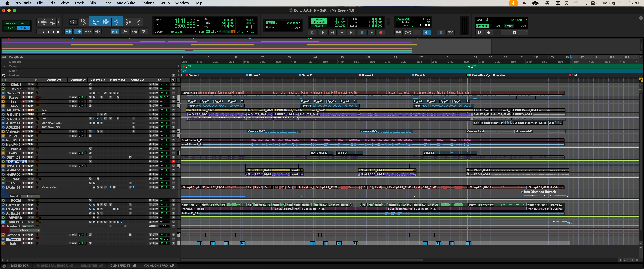Toggle Automation Follows Edit
This screenshot has height=269, width=644.
pyautogui.click(x=115, y=32)
